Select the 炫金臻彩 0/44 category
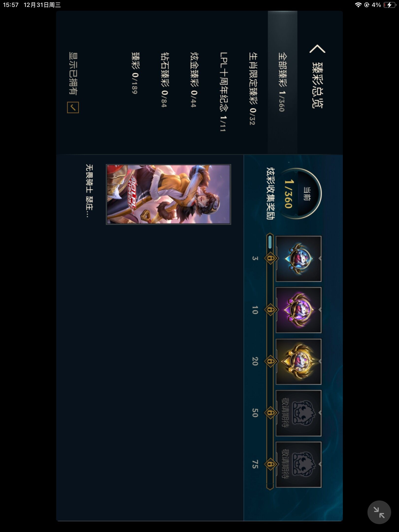Screen dimensions: 399x532 (194, 80)
